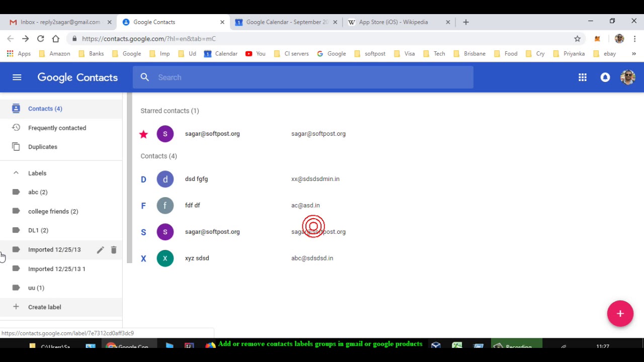Open Chrome three-dot menu
The width and height of the screenshot is (644, 362).
click(635, 39)
